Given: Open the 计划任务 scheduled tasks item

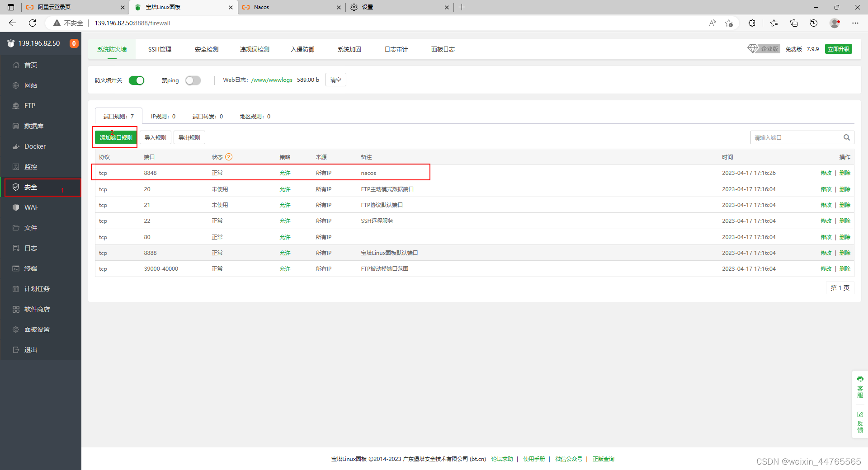Looking at the screenshot, I should pos(41,289).
